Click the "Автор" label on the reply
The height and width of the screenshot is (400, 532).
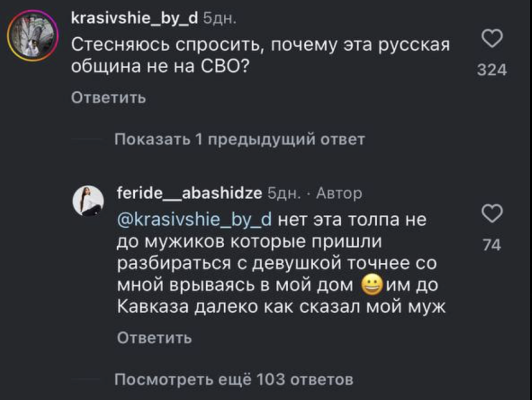coord(339,193)
